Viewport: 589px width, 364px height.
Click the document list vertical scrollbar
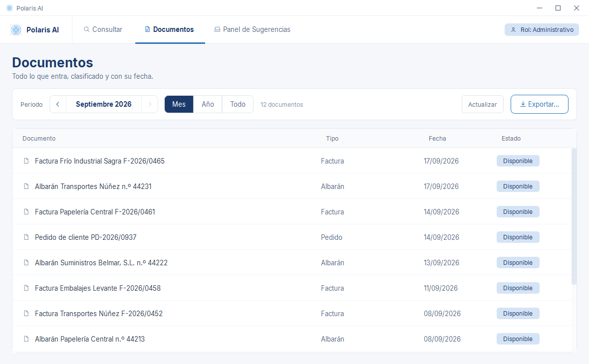574,216
